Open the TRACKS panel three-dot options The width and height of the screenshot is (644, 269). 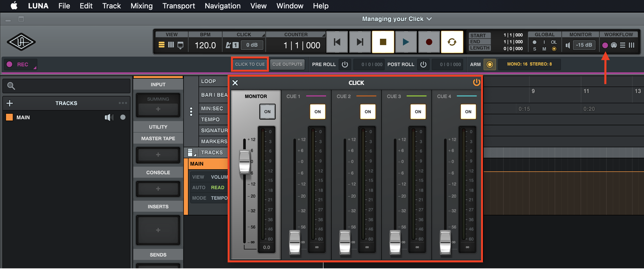(123, 103)
